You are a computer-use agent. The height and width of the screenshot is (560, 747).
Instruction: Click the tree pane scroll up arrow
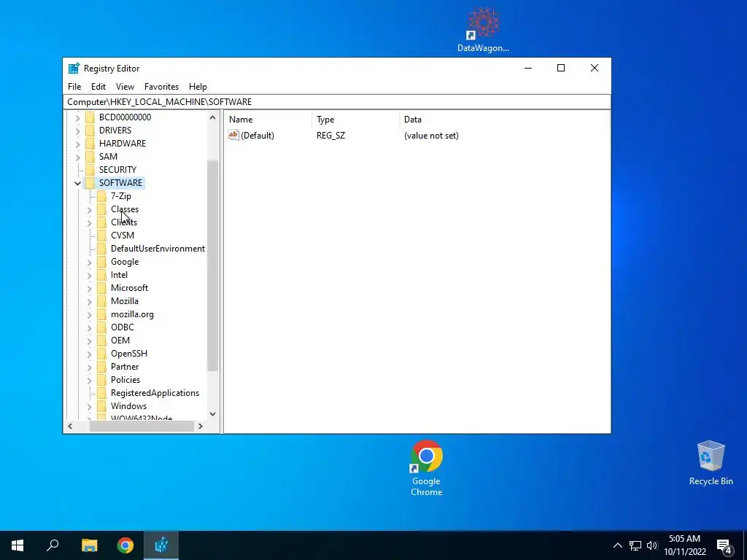coord(213,117)
